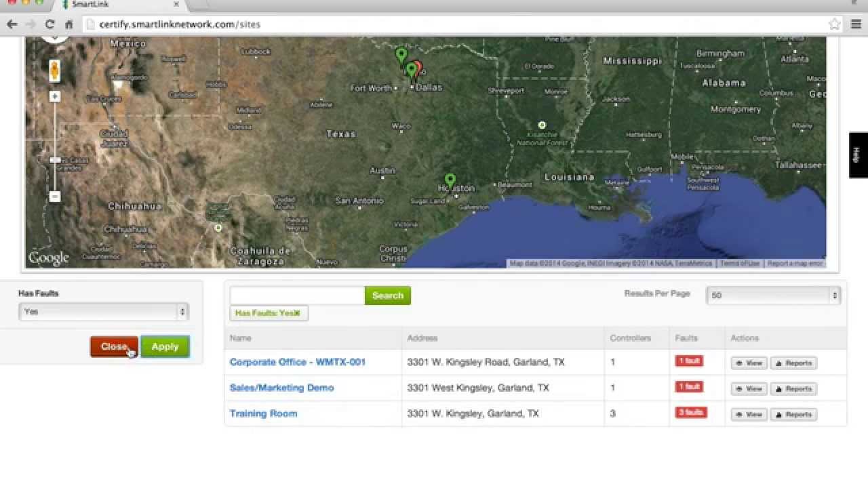Click Reports for Corporate Office row

(x=793, y=363)
